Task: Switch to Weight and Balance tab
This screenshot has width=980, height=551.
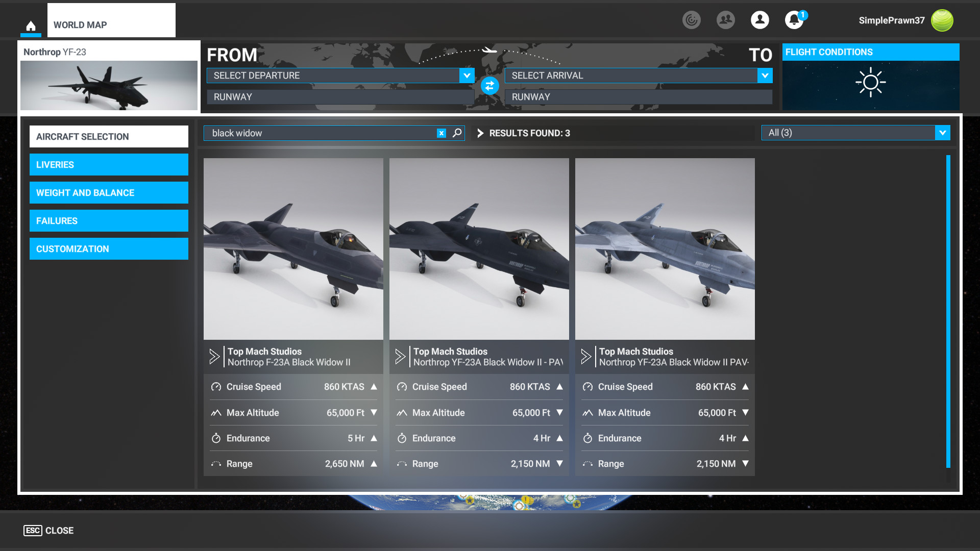Action: [109, 193]
